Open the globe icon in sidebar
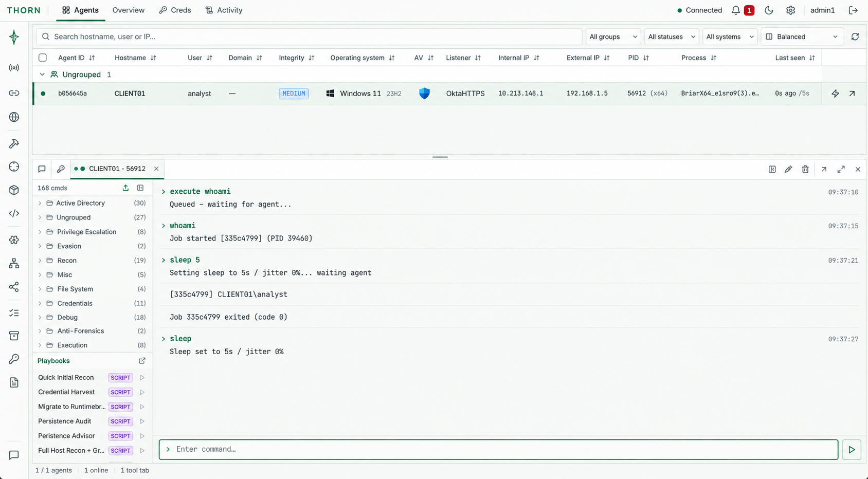 click(x=14, y=117)
